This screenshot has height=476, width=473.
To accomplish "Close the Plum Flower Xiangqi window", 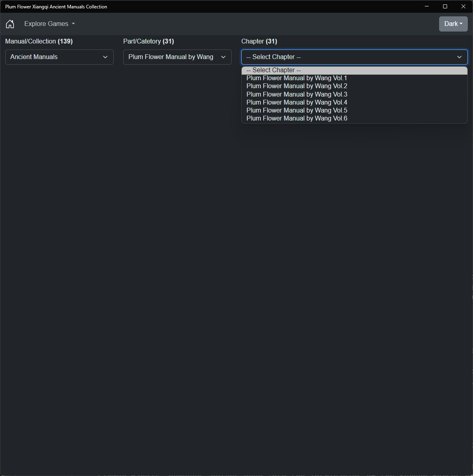I will click(463, 6).
